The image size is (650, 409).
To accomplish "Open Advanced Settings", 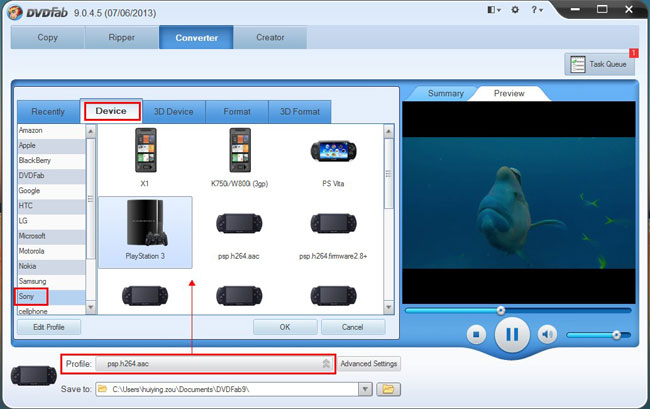I will (369, 364).
